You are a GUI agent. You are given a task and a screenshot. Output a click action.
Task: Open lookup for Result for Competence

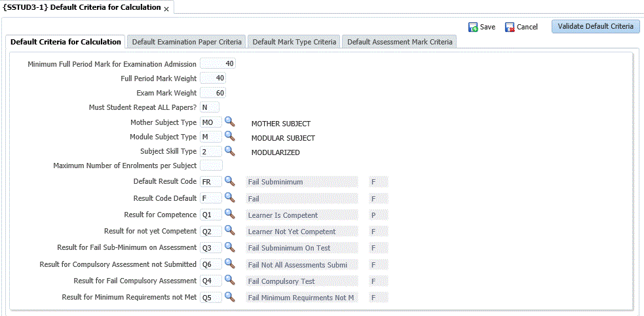click(x=229, y=214)
